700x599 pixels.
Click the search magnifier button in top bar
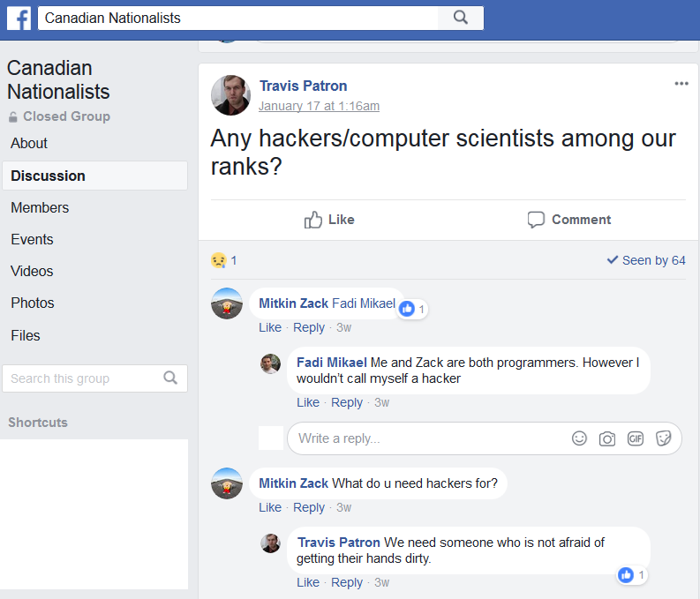pyautogui.click(x=460, y=18)
